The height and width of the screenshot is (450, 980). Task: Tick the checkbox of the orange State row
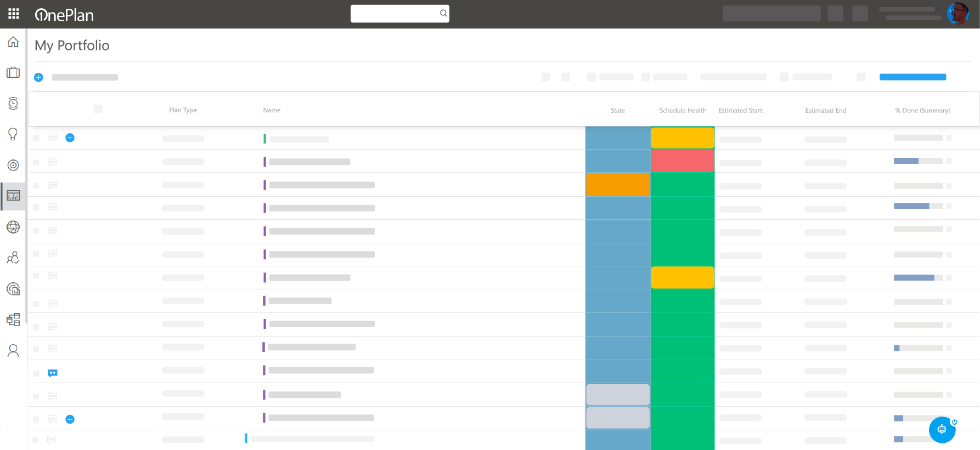36,185
